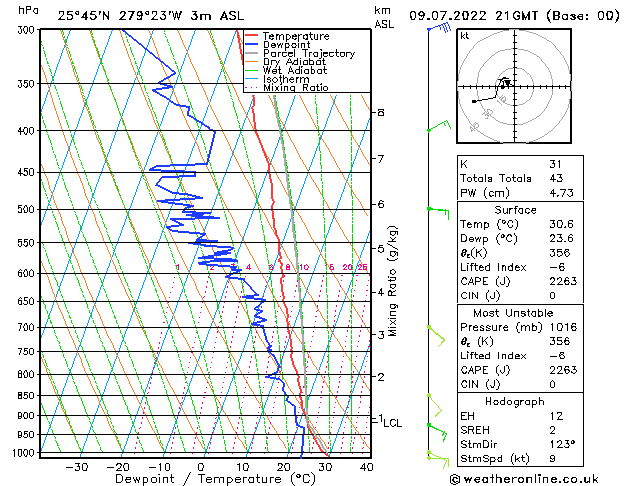The height and width of the screenshot is (486, 629).
Task: Click the 'Mixing Ratio' legend entry
Action: [296, 87]
